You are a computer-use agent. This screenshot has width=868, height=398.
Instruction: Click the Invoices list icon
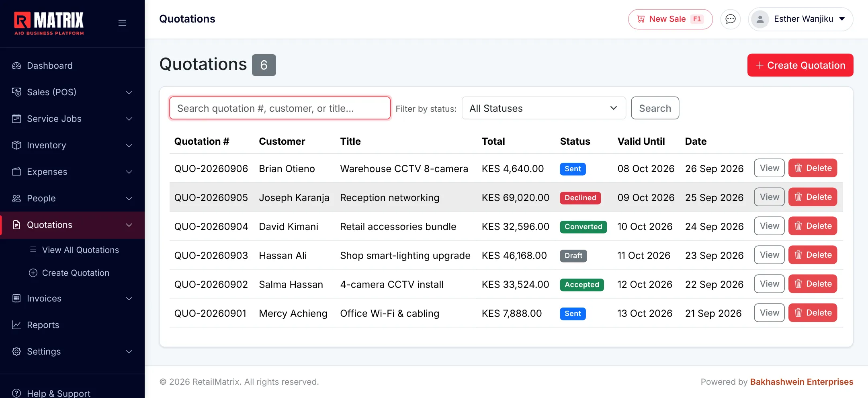click(16, 298)
